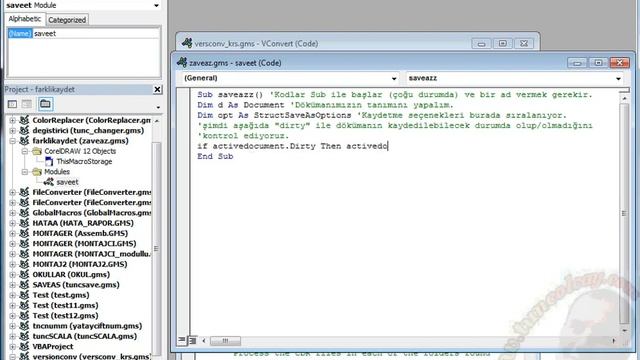Select tncnumm (yatayciftnum.gms) row
The height and width of the screenshot is (360, 640).
coord(87,326)
